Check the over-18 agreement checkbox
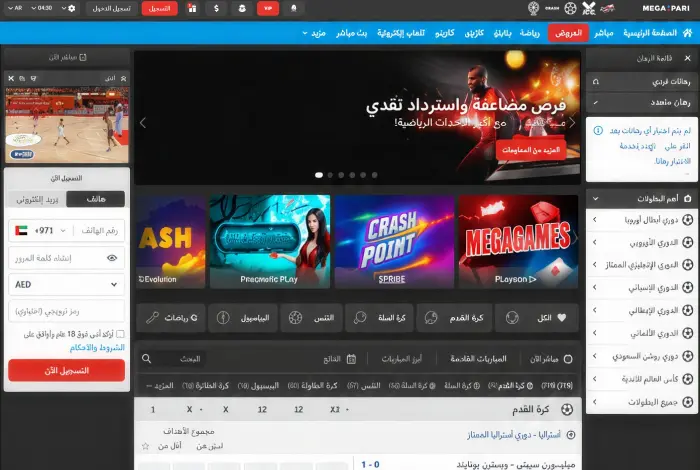Viewport: 700px width, 470px height. click(120, 334)
